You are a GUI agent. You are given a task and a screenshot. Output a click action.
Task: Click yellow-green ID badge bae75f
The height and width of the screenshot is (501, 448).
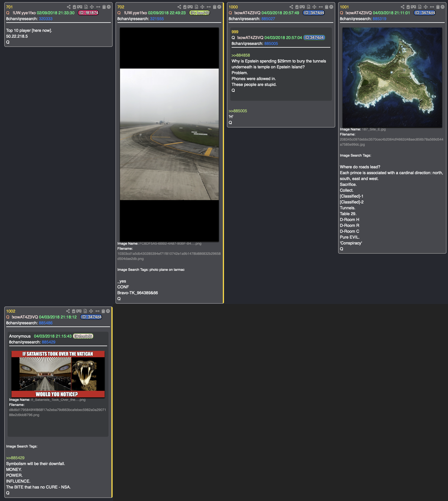(x=200, y=13)
